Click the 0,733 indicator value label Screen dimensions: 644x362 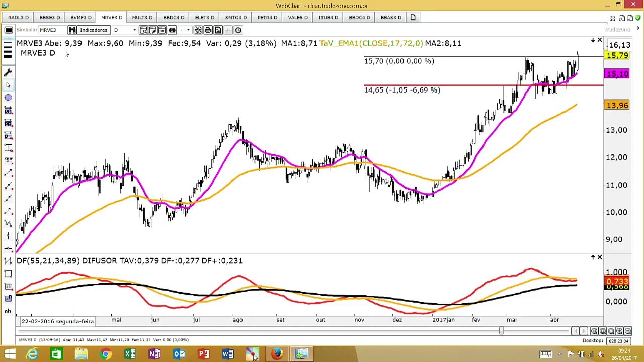click(617, 282)
